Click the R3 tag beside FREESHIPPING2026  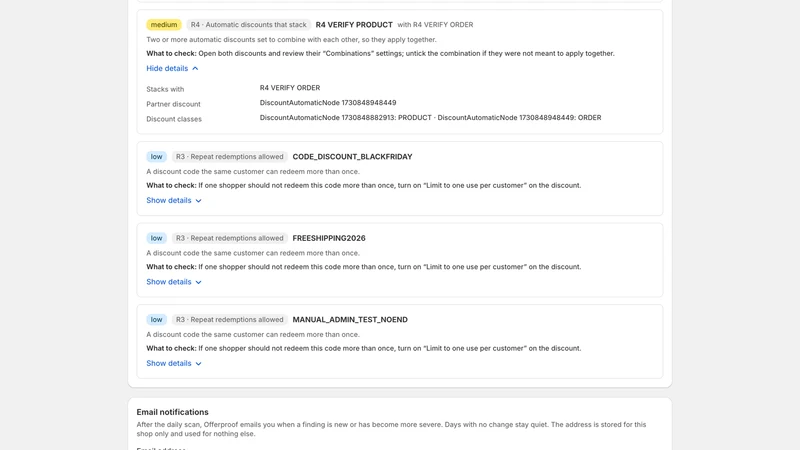click(230, 238)
